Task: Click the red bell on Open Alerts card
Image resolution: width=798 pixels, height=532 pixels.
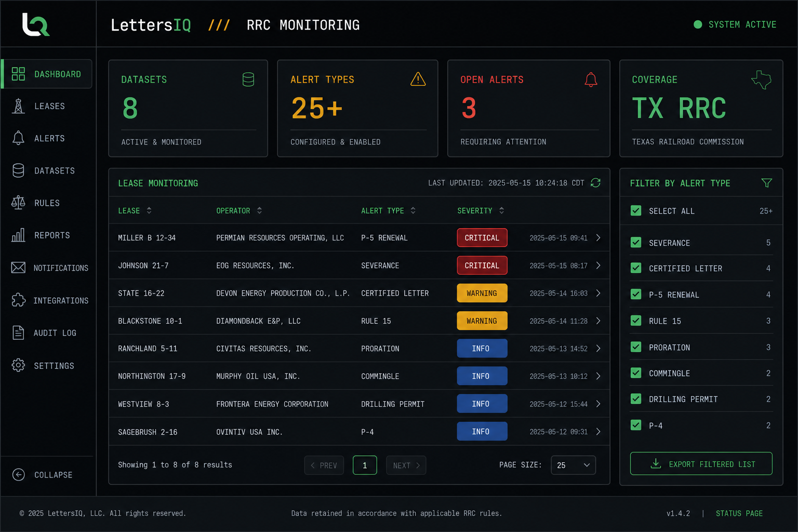Action: [591, 79]
